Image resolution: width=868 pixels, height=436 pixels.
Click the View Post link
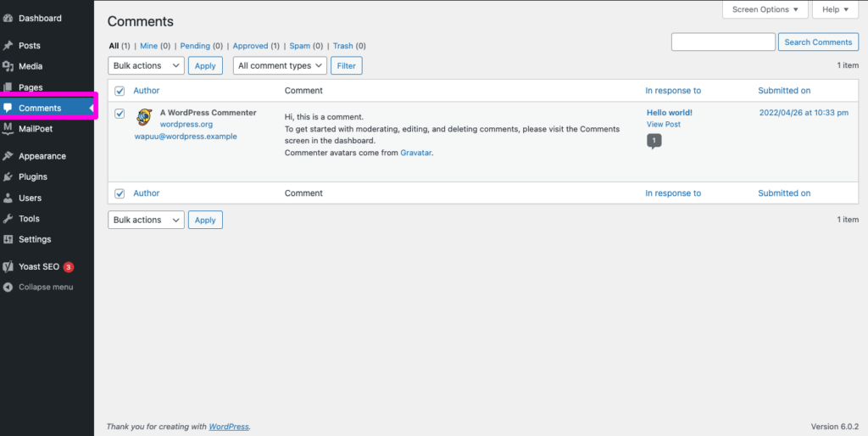pyautogui.click(x=664, y=125)
